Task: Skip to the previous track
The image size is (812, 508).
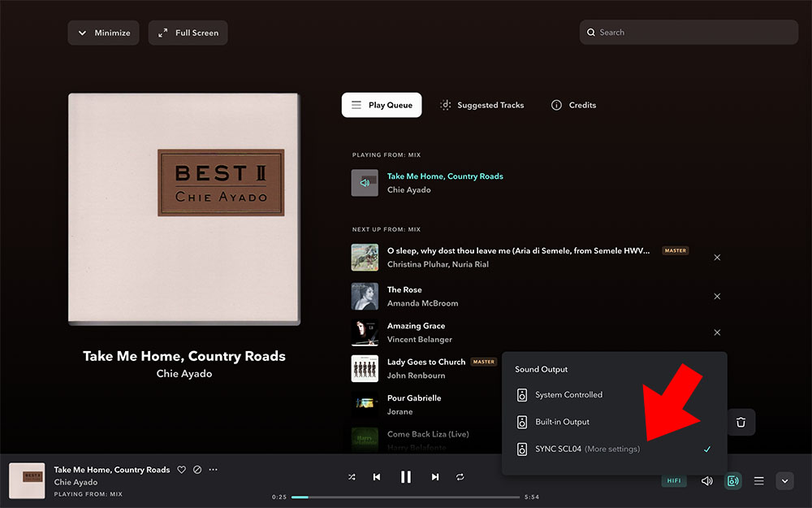Action: (x=377, y=477)
